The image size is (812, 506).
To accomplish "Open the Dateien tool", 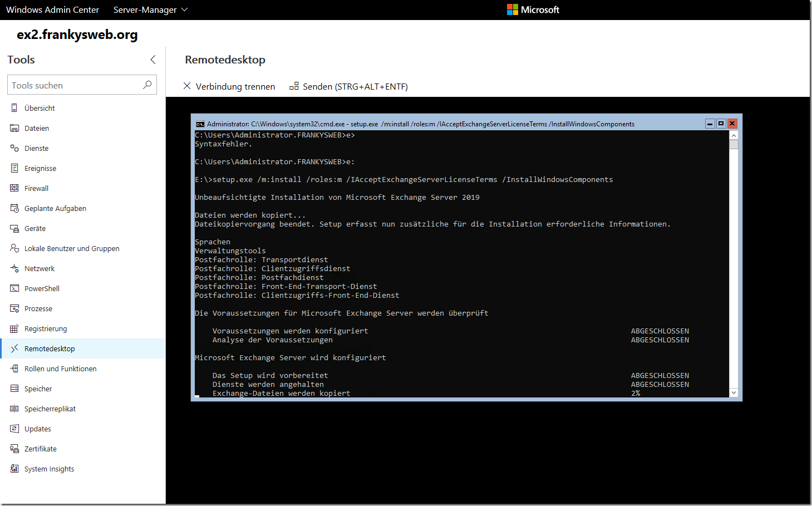I will point(82,128).
